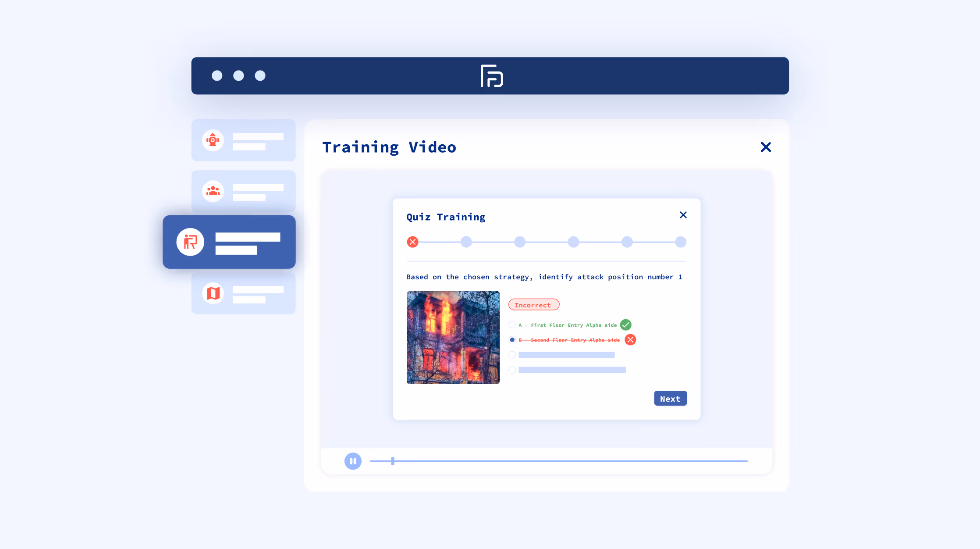This screenshot has height=549, width=980.
Task: Click the red failed first quiz step
Action: pyautogui.click(x=412, y=242)
